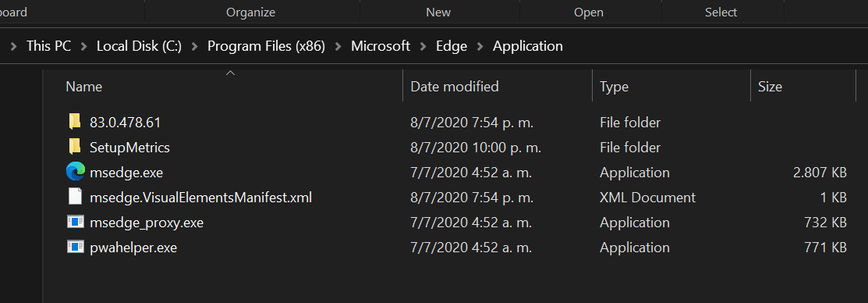Sort files by the Type column header
This screenshot has width=868, height=303.
tap(614, 87)
